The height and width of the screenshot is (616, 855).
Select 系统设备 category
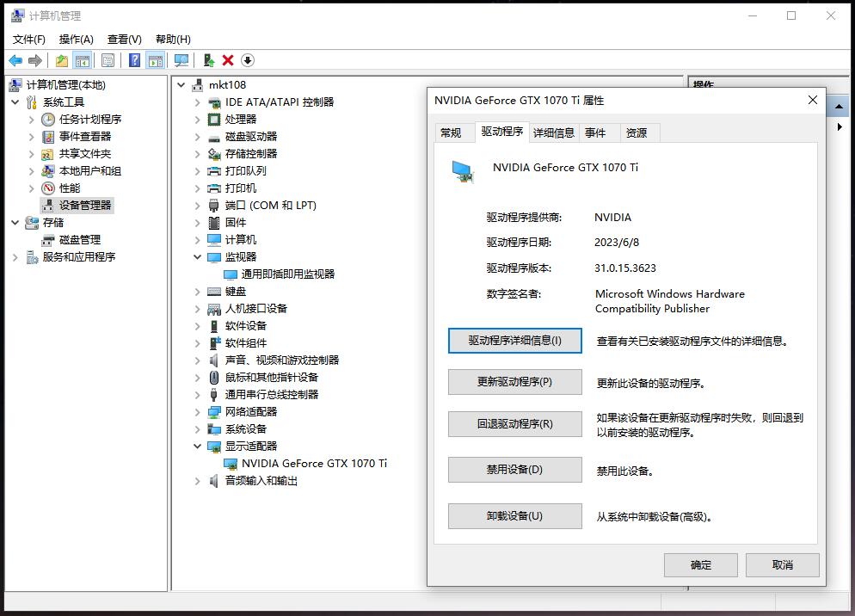point(245,429)
